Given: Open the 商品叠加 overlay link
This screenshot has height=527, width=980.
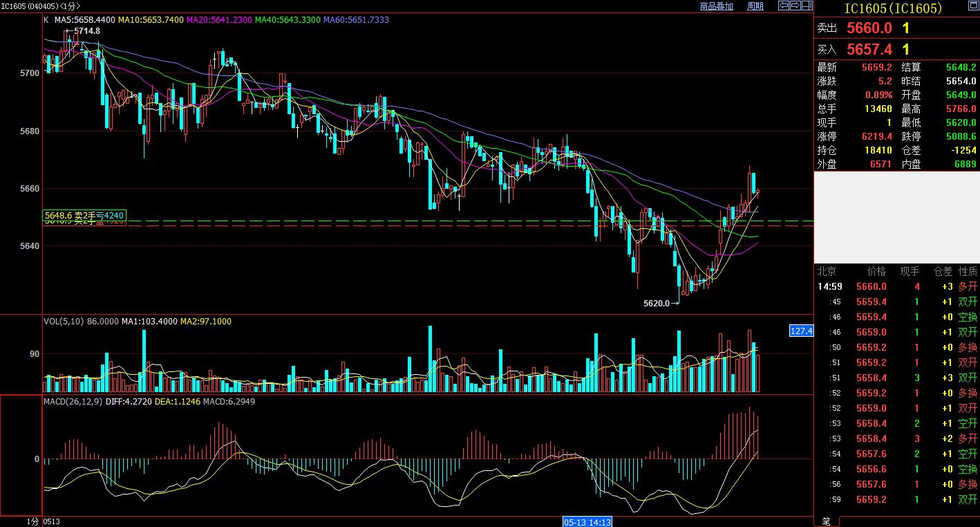Looking at the screenshot, I should (x=716, y=6).
